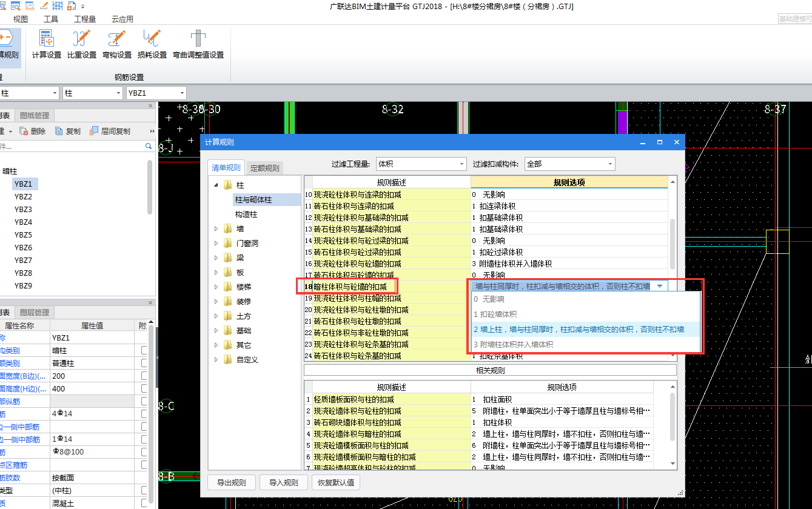Choose option 0 无影响 in dropdown list
This screenshot has width=812, height=509.
click(585, 299)
